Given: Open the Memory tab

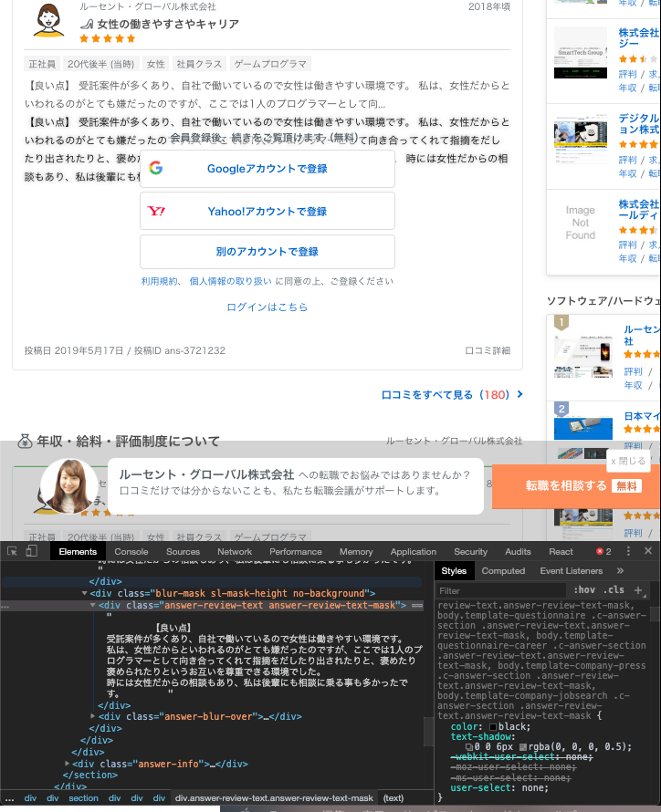Looking at the screenshot, I should tap(356, 551).
